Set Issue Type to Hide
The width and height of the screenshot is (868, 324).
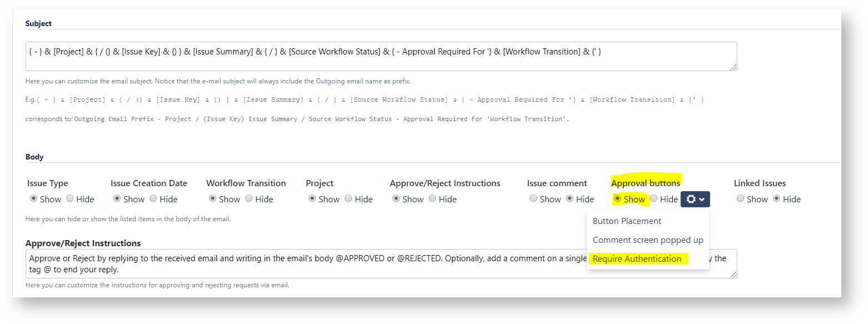70,198
